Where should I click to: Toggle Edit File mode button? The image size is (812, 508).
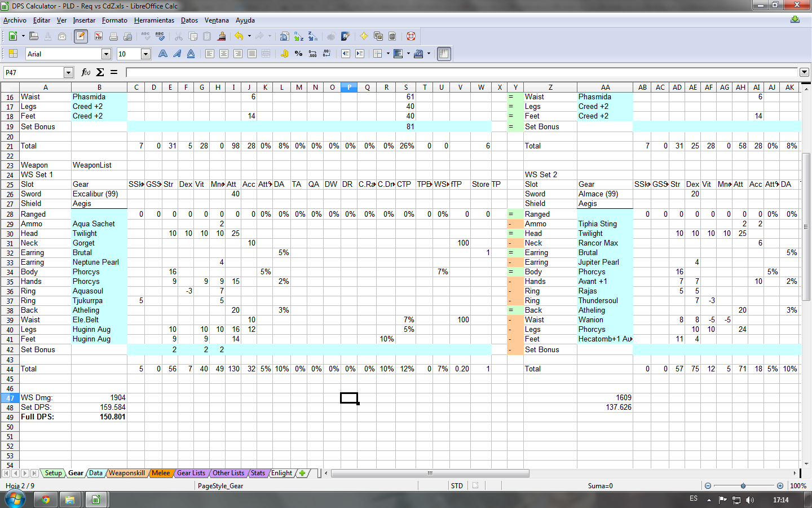click(81, 36)
